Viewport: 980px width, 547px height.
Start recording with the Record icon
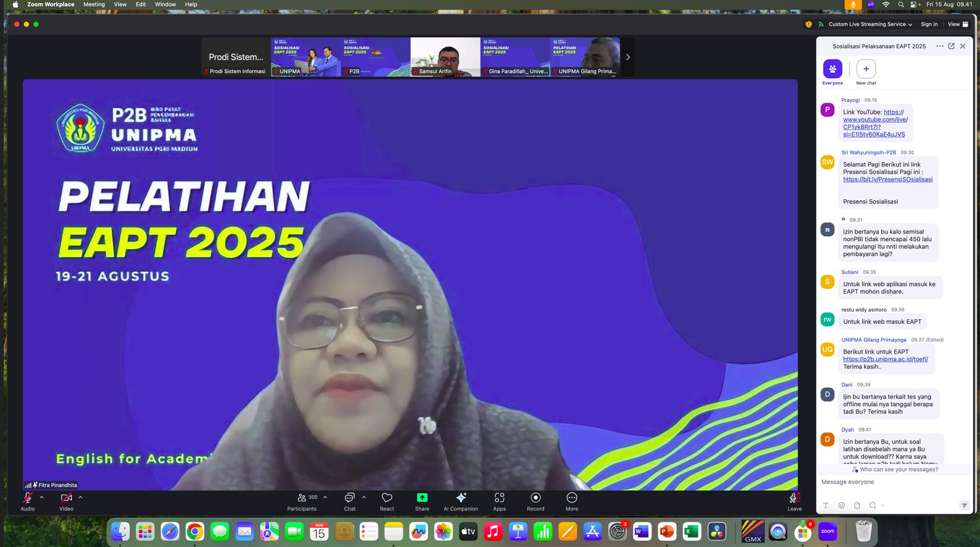(535, 498)
